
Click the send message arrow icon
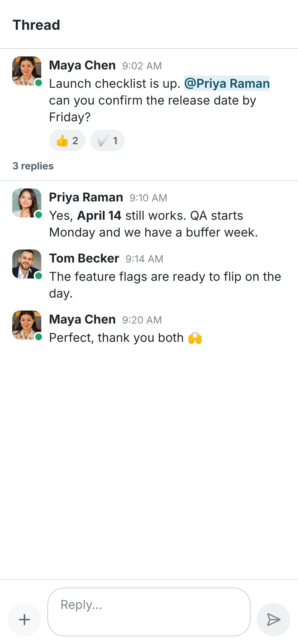(x=274, y=620)
